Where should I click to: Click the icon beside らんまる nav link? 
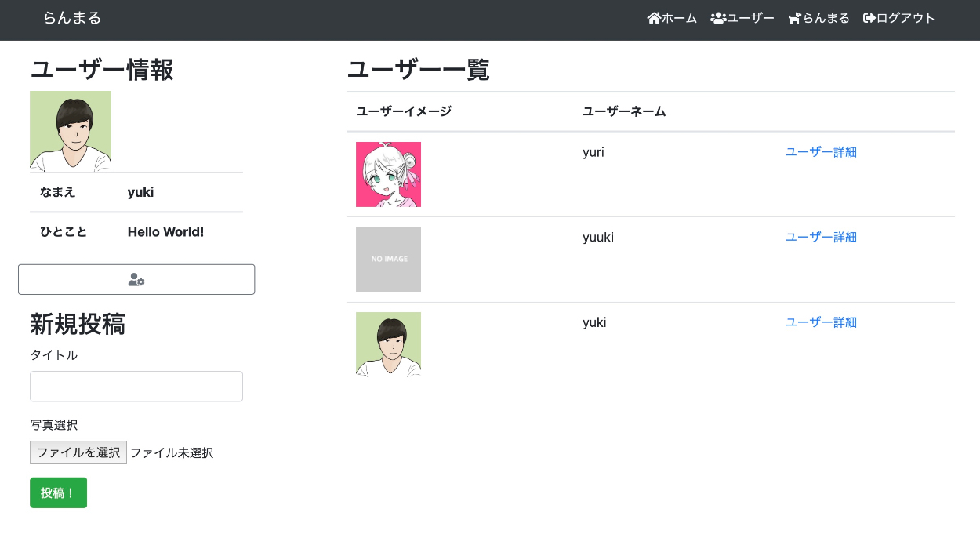(794, 18)
